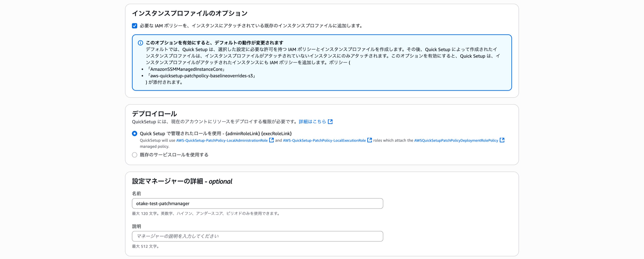The image size is (644, 259).
Task: Uncheck the add IAM policy checkbox
Action: (135, 26)
